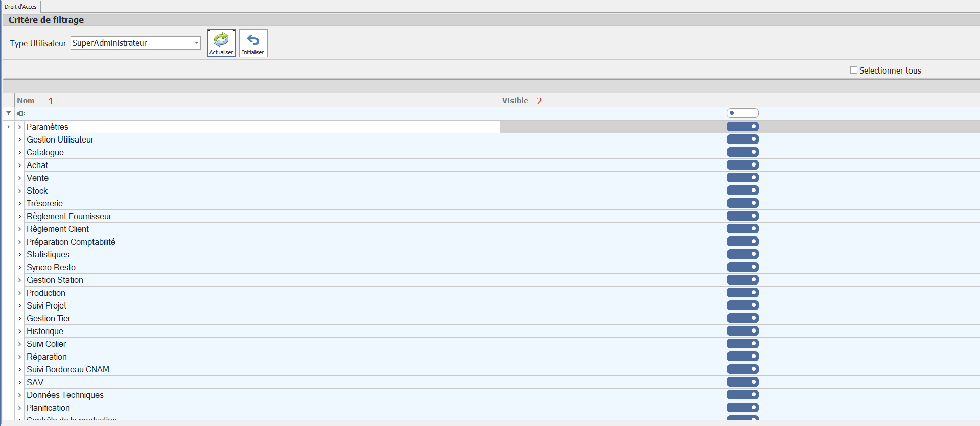This screenshot has height=426, width=980.
Task: Check the Selectionner tous checkbox
Action: coord(853,70)
